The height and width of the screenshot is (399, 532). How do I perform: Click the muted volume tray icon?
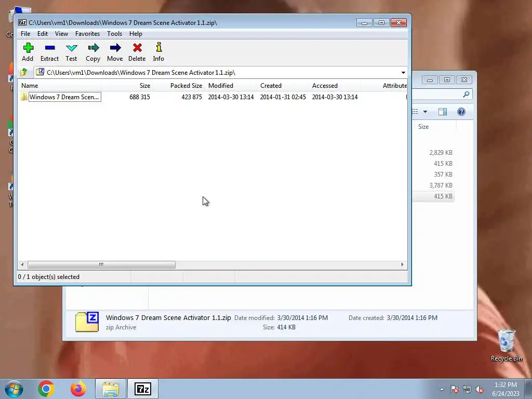coord(480,389)
